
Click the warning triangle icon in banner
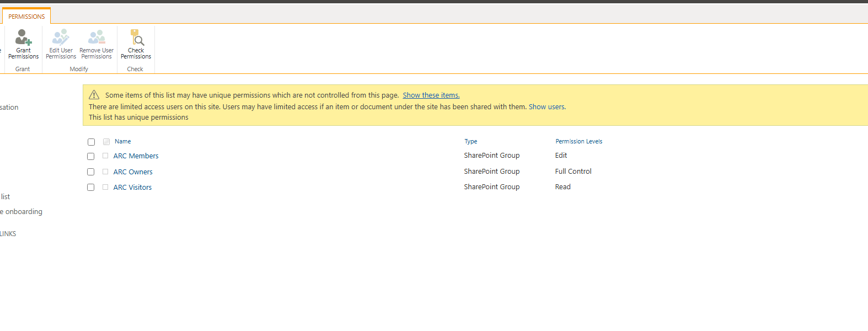(x=94, y=95)
